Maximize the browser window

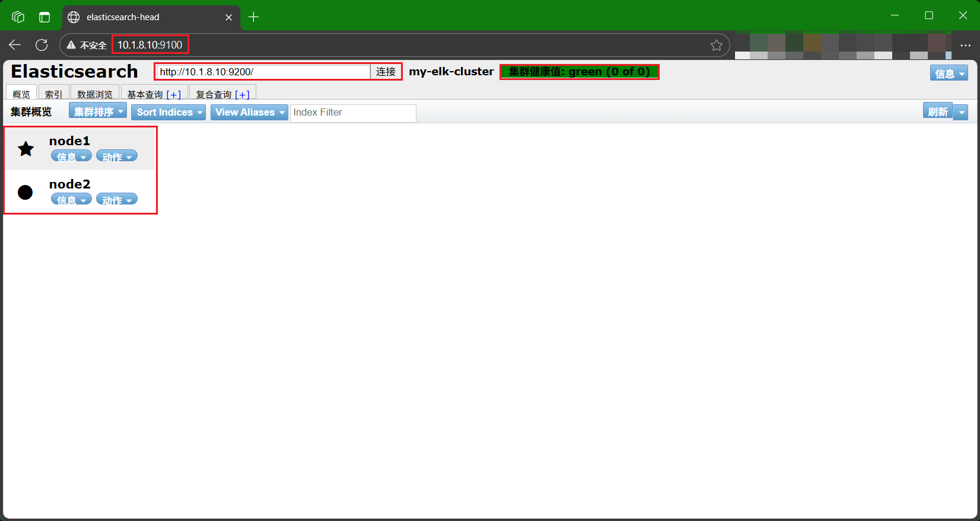pos(929,15)
